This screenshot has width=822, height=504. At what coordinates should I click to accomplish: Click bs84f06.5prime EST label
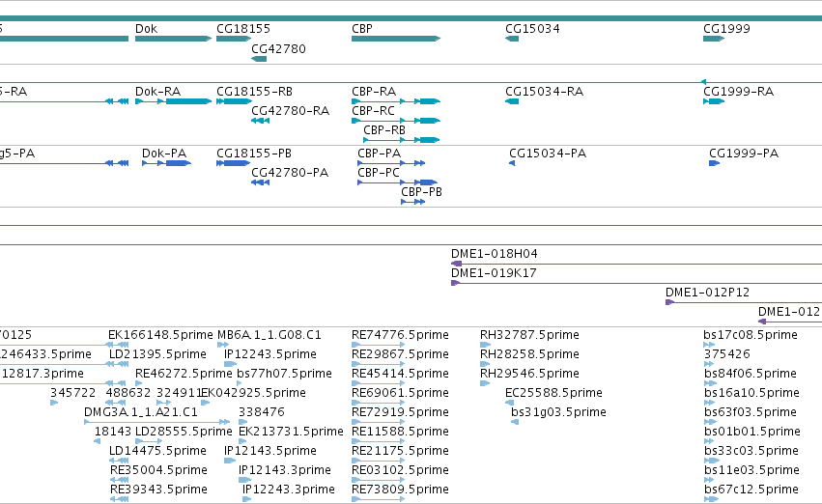(x=751, y=374)
